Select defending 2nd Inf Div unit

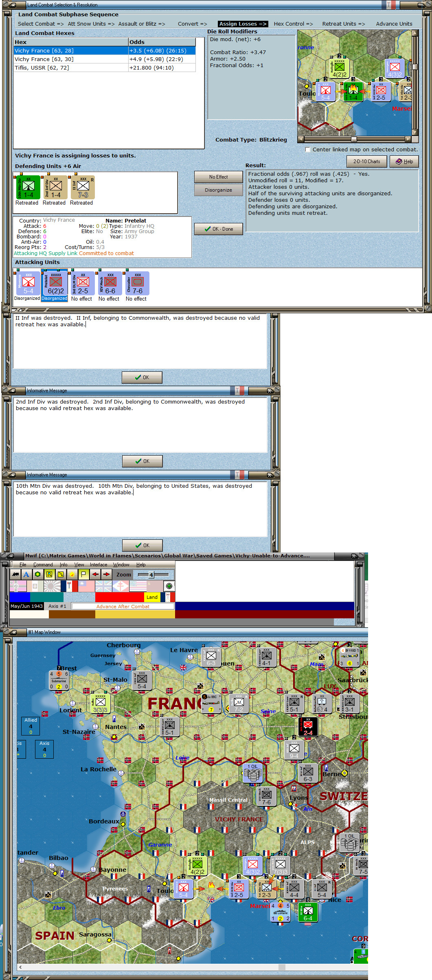point(55,187)
